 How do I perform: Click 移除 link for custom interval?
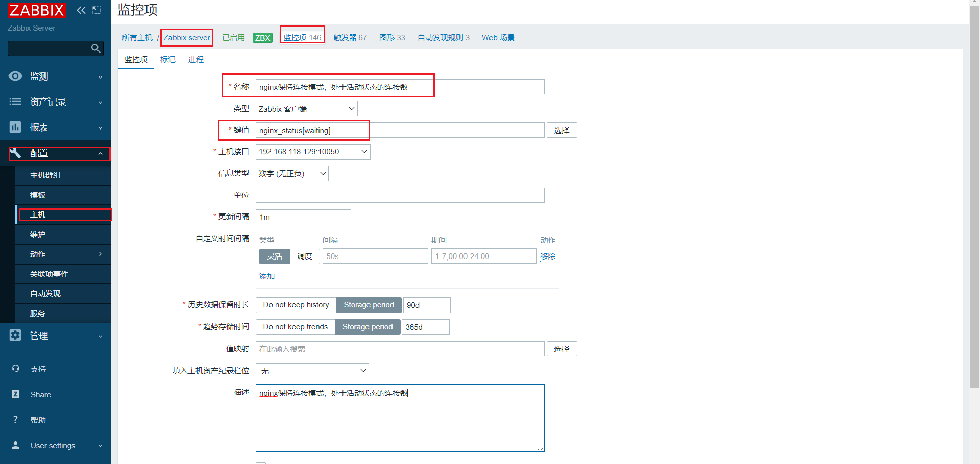548,256
